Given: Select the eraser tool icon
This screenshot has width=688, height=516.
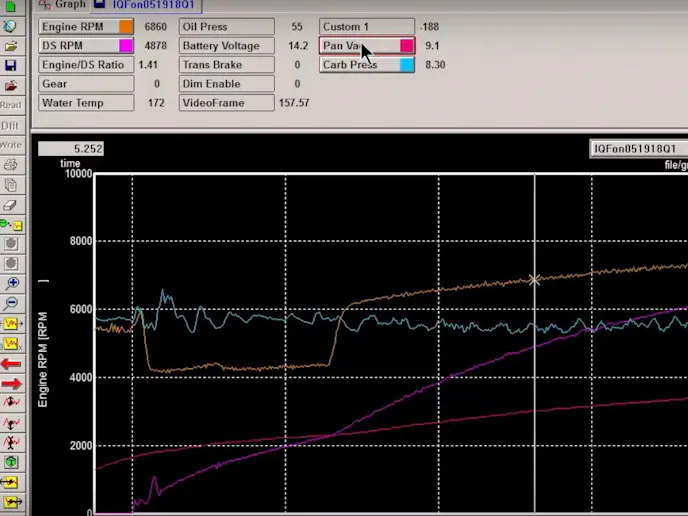Looking at the screenshot, I should (11, 203).
